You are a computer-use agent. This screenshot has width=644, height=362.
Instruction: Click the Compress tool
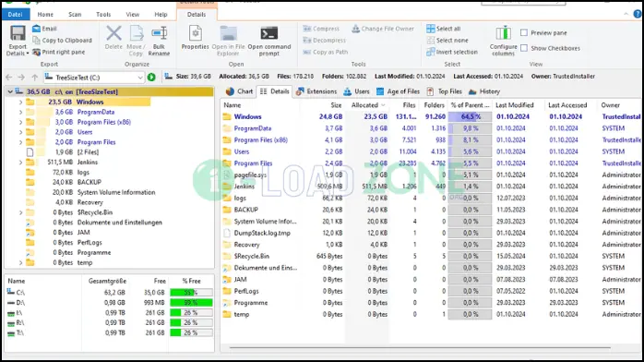click(322, 29)
